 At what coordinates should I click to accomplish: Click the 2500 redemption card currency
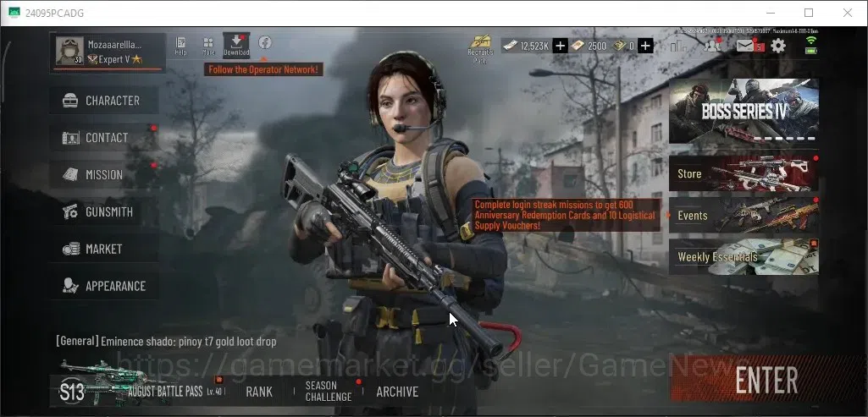pos(589,46)
